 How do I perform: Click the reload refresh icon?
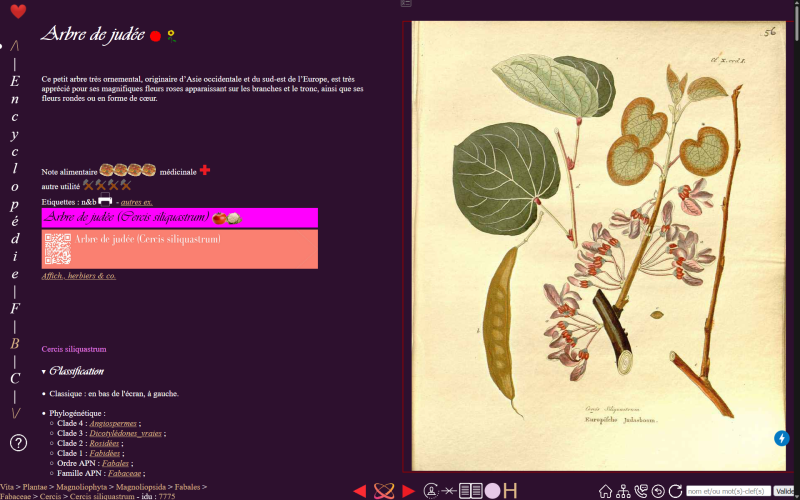point(676,491)
